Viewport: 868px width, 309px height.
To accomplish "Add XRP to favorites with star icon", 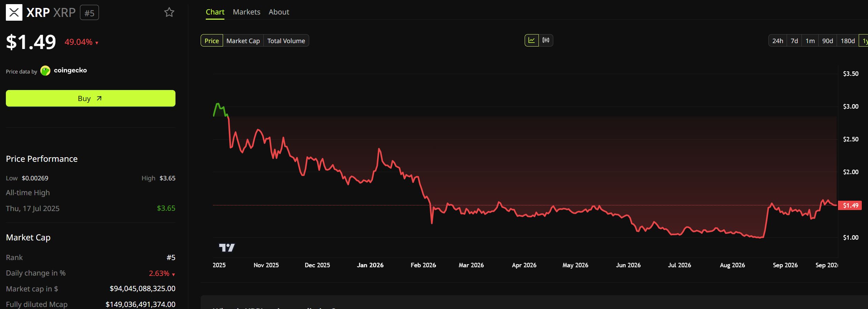I will coord(169,12).
